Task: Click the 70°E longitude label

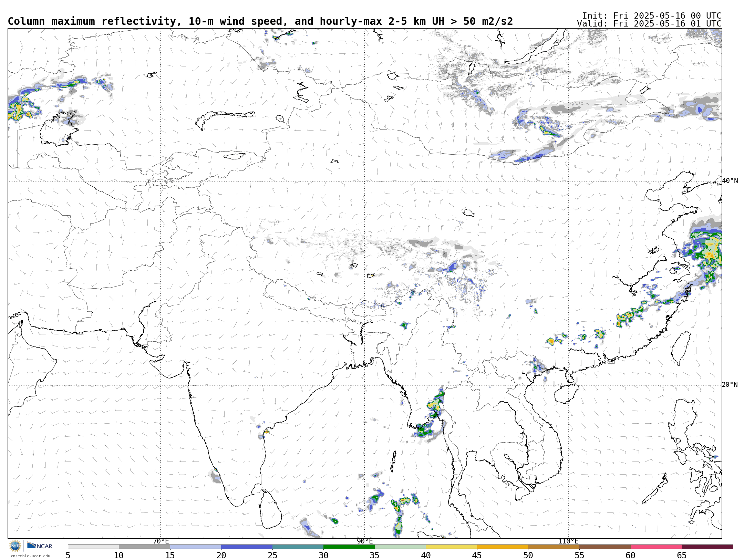Action: [161, 541]
